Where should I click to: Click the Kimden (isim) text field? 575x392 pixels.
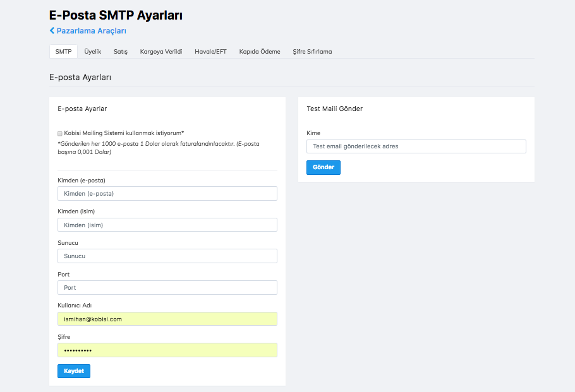point(167,225)
